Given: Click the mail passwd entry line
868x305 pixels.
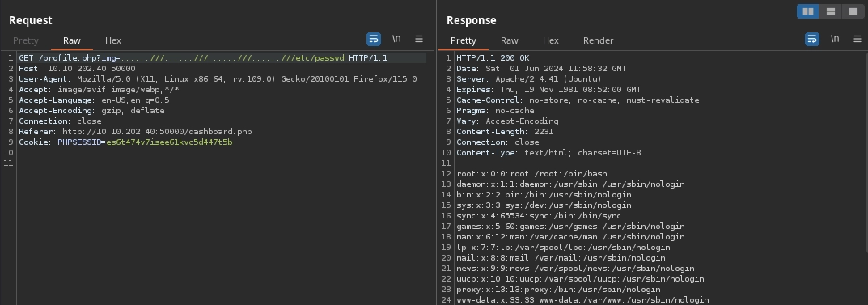Looking at the screenshot, I should (561, 258).
